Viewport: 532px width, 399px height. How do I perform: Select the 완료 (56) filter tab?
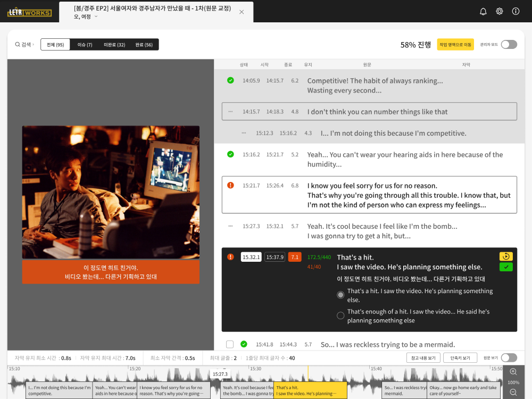[x=144, y=45]
